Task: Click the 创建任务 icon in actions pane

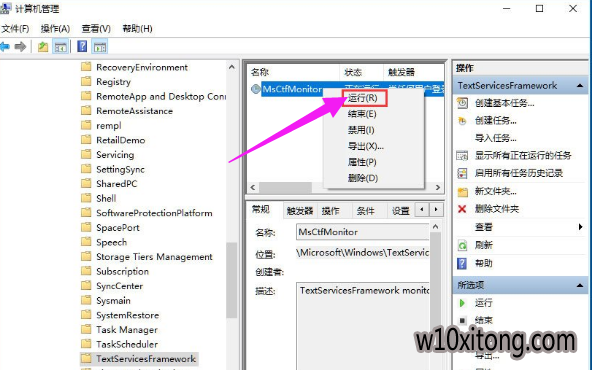Action: click(462, 121)
